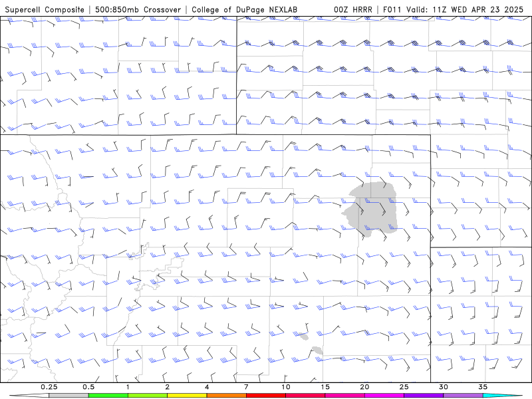Click the gray 0.25–0.5 color bar segment
The height and width of the screenshot is (399, 532).
coord(68,396)
